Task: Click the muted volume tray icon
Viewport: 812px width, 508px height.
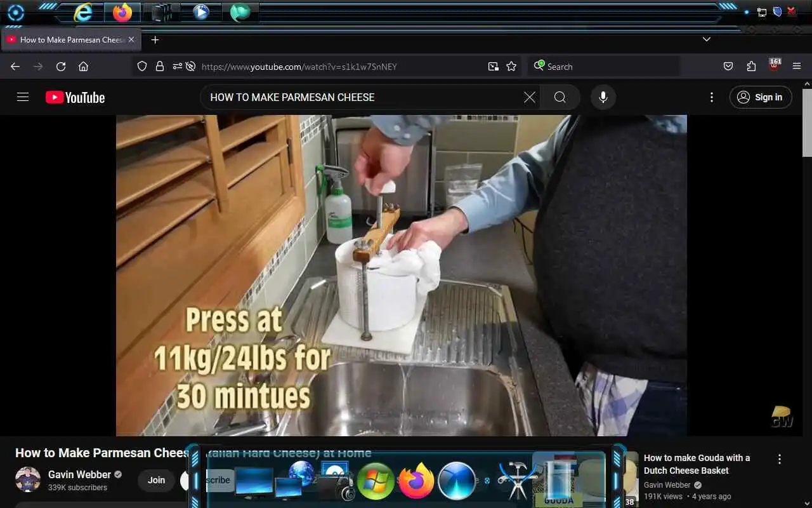Action: 792,11
